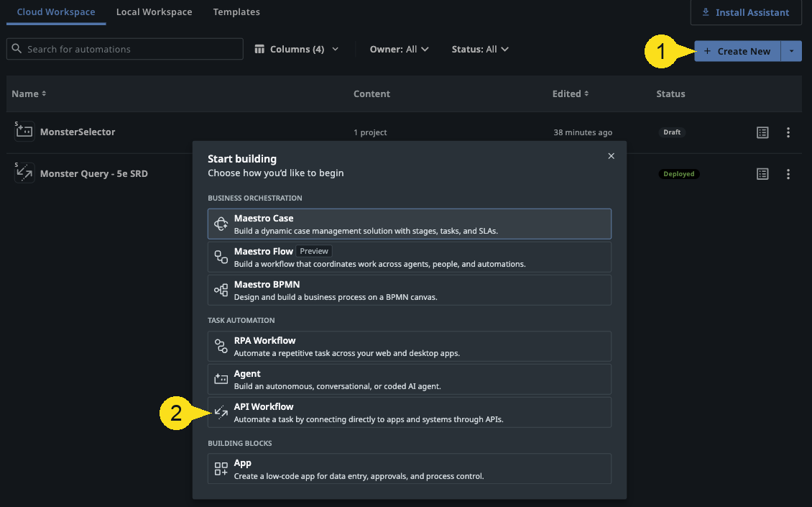Choose the App option
This screenshot has height=507, width=812.
click(x=409, y=469)
